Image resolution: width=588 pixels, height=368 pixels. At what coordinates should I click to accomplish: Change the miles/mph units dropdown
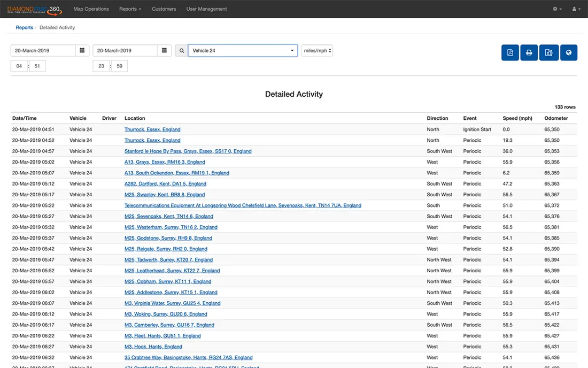click(x=317, y=51)
